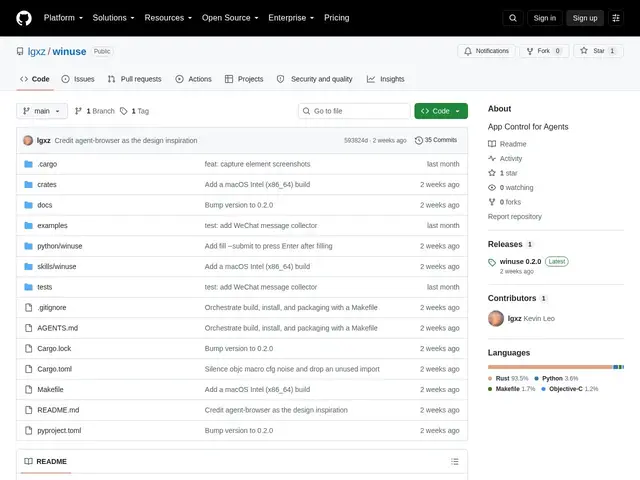Click the .cargo folder icon
The image size is (640, 480).
pos(28,164)
